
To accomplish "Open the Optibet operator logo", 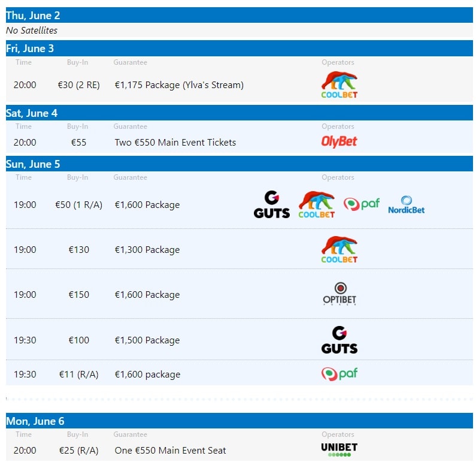I will [x=339, y=294].
